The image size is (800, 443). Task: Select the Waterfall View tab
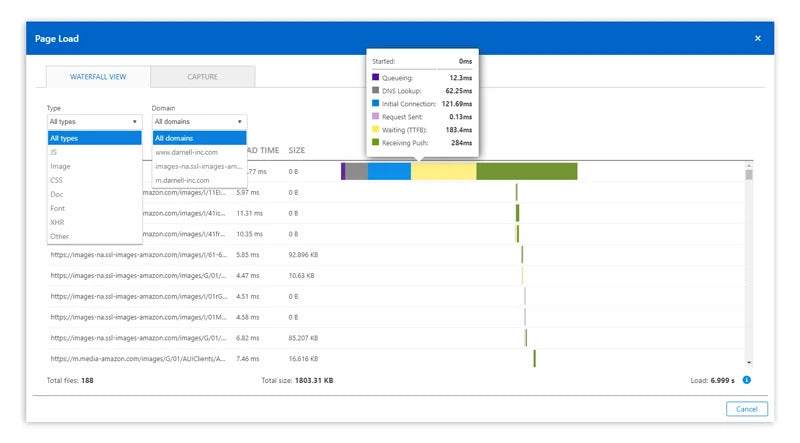(x=98, y=76)
